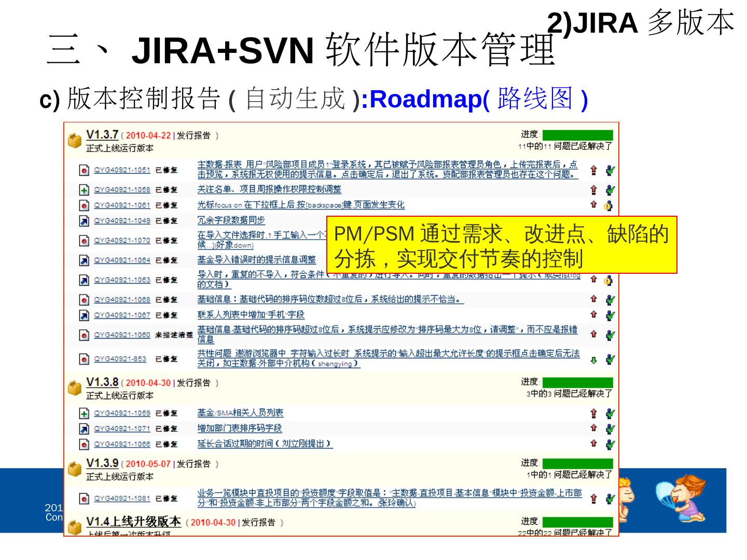This screenshot has width=747, height=560.
Task: Click the priority arrow in the QYG40921-1059 row
Action: pyautogui.click(x=594, y=413)
